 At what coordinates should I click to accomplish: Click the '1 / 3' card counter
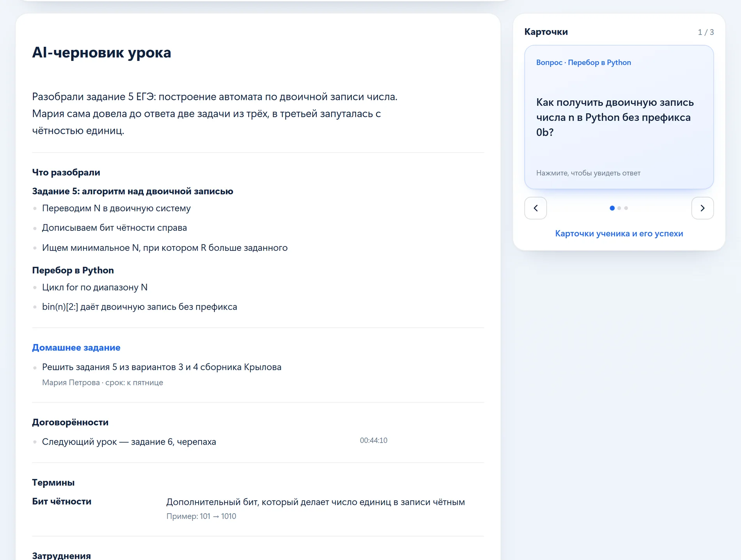coord(706,32)
